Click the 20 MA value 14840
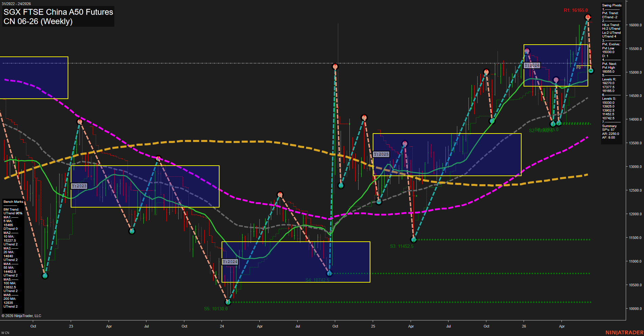 8,256
